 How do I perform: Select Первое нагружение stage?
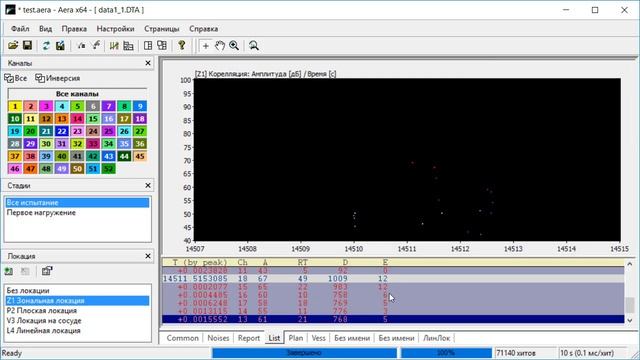[x=77, y=213]
